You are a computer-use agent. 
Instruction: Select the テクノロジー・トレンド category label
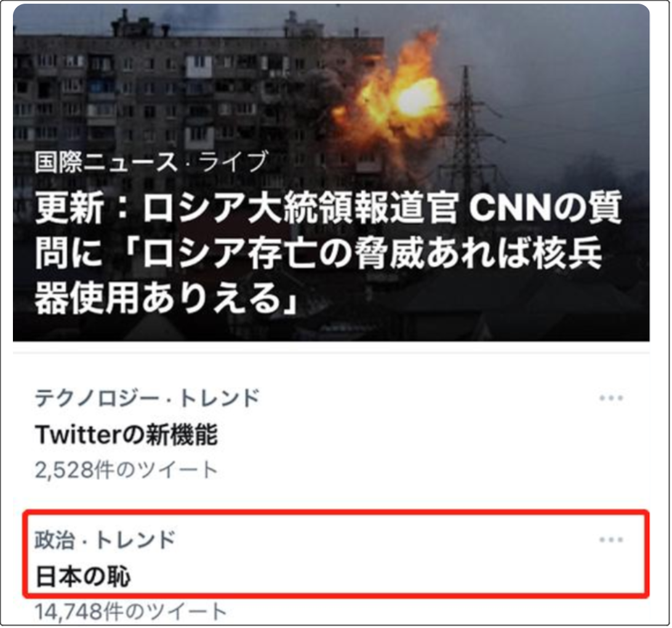pos(147,397)
